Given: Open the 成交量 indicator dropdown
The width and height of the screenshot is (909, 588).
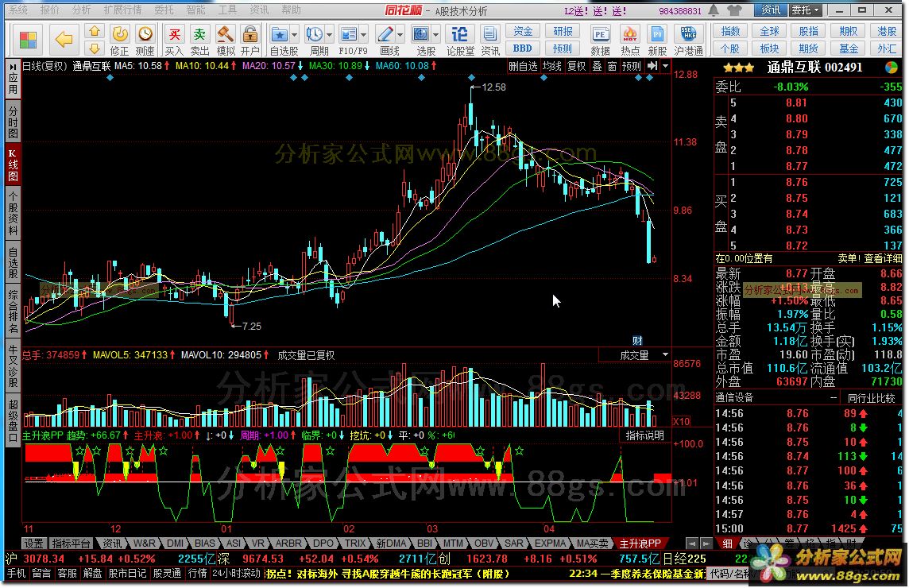Looking at the screenshot, I should click(666, 354).
